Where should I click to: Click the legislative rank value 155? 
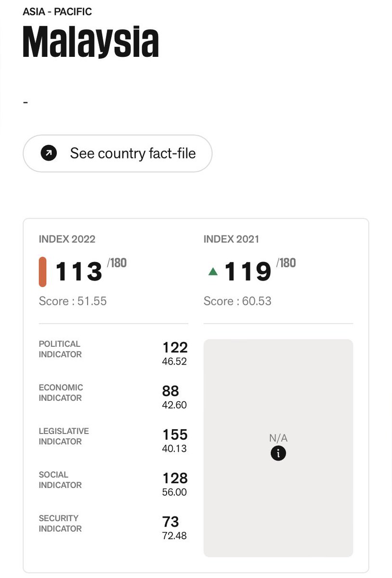pyautogui.click(x=175, y=434)
